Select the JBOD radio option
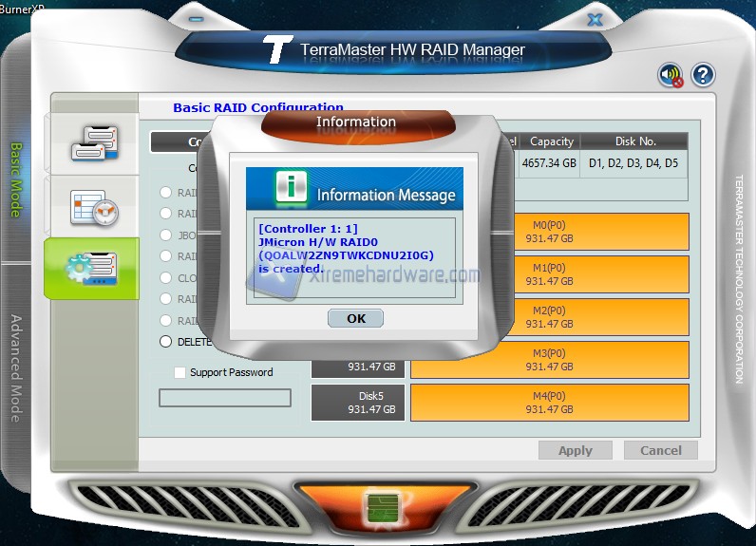The height and width of the screenshot is (546, 756). [166, 235]
